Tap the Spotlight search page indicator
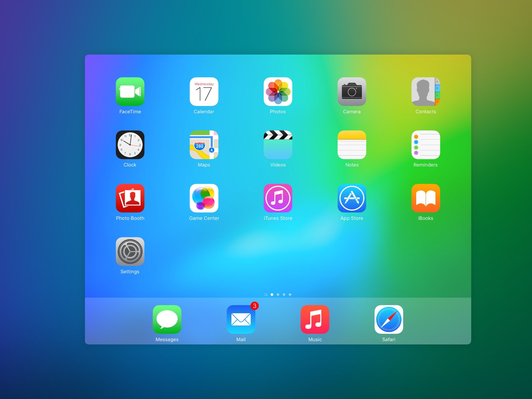The image size is (532, 399). (266, 295)
